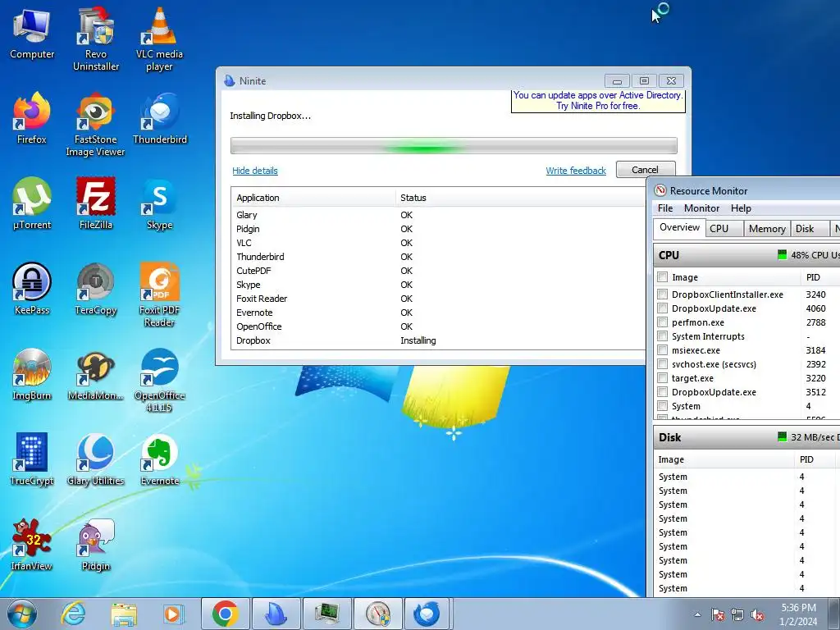Viewport: 840px width, 630px height.
Task: Open KeePass desktop shortcut
Action: (x=32, y=290)
